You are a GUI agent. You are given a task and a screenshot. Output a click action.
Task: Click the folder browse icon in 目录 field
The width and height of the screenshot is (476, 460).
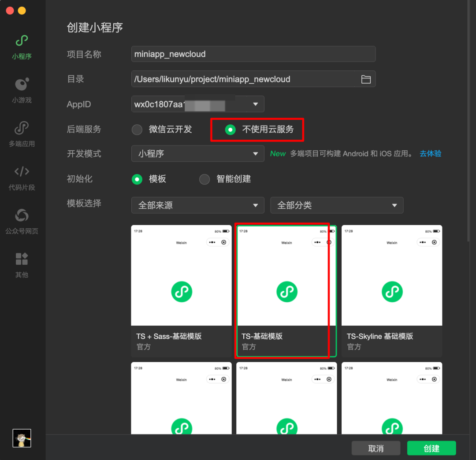(x=366, y=79)
